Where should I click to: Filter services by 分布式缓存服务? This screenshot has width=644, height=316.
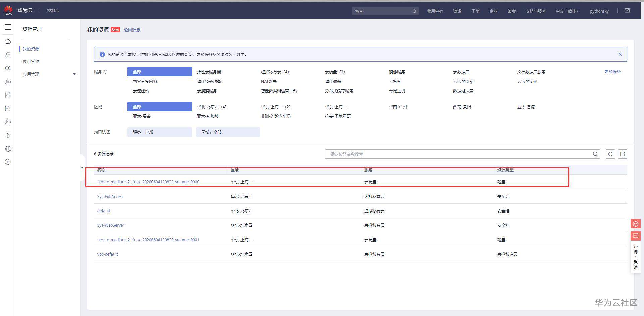tap(339, 91)
